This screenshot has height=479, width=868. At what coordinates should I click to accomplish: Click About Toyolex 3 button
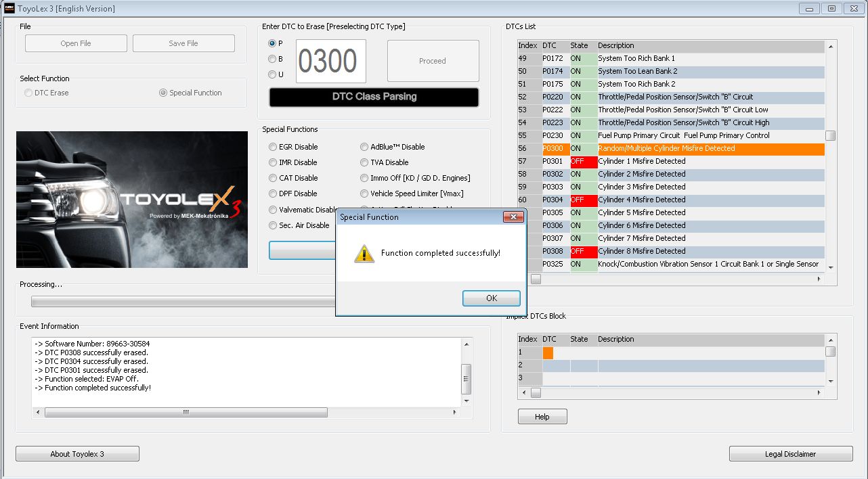pos(77,454)
